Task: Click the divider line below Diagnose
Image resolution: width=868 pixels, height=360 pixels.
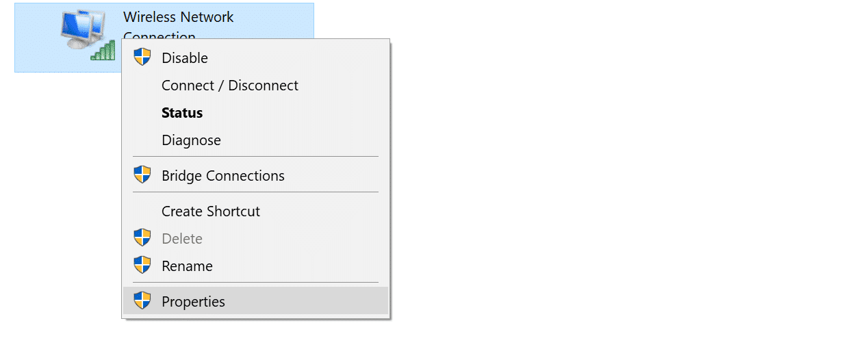Action: [255, 157]
